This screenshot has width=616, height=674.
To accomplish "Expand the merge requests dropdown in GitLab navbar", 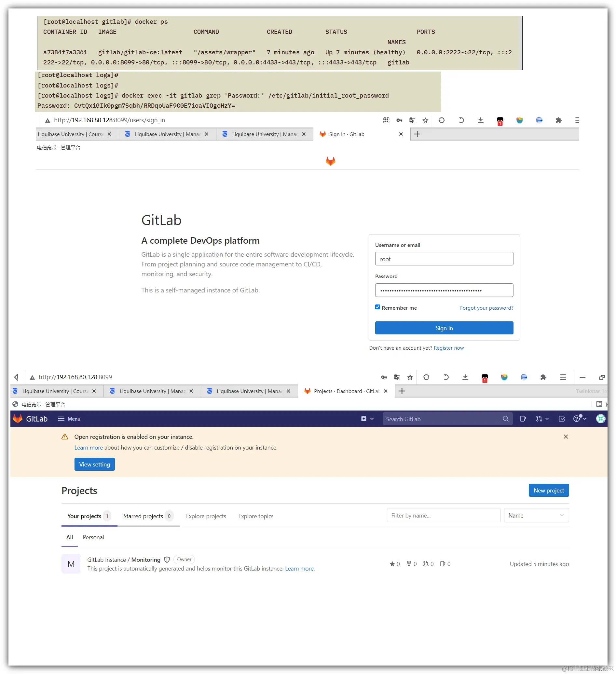I will [x=542, y=419].
